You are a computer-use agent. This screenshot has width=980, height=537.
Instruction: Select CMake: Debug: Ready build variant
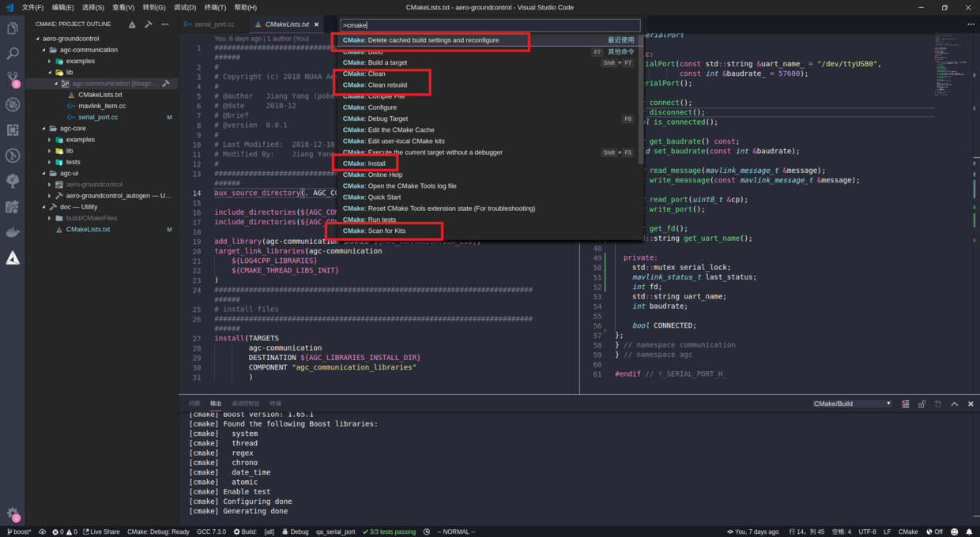click(158, 531)
